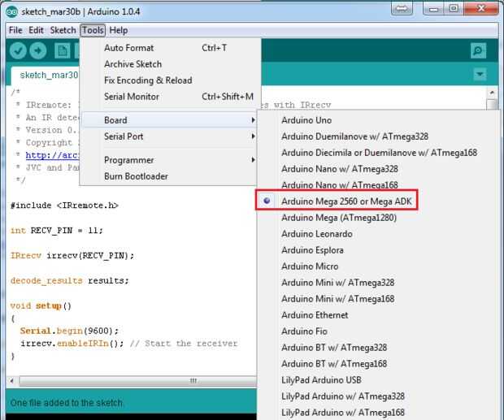Select Arduino Duemilanove w/ ATmega328 board
The width and height of the screenshot is (504, 420).
(379, 136)
